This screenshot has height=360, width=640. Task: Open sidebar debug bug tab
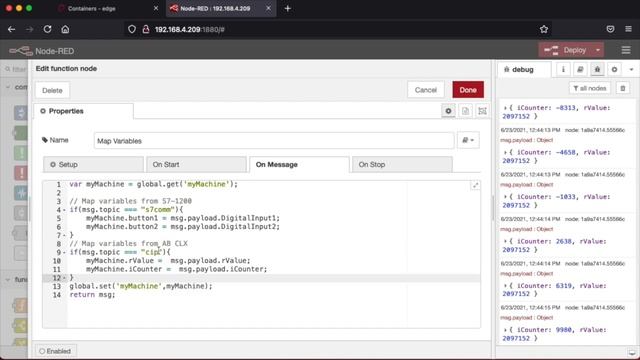click(x=597, y=69)
